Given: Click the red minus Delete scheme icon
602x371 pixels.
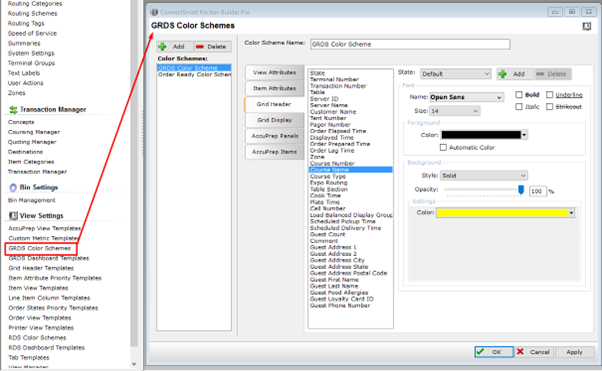Looking at the screenshot, I should coord(200,47).
